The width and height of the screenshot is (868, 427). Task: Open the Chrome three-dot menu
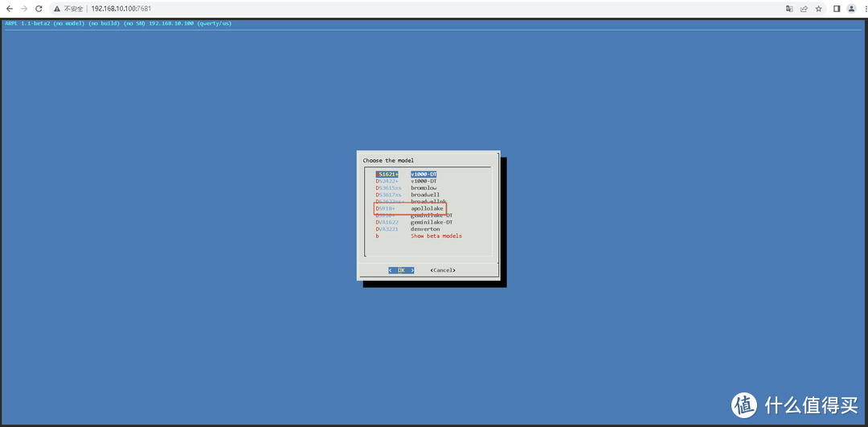pos(865,9)
